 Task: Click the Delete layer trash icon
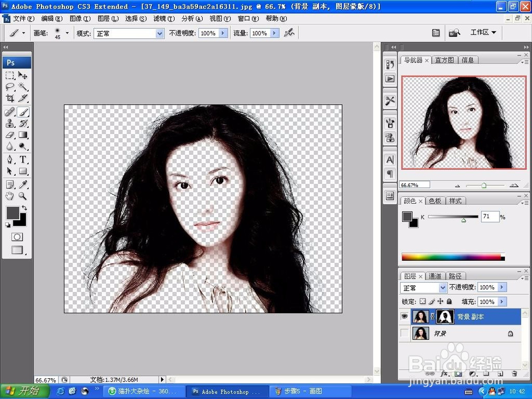514,373
